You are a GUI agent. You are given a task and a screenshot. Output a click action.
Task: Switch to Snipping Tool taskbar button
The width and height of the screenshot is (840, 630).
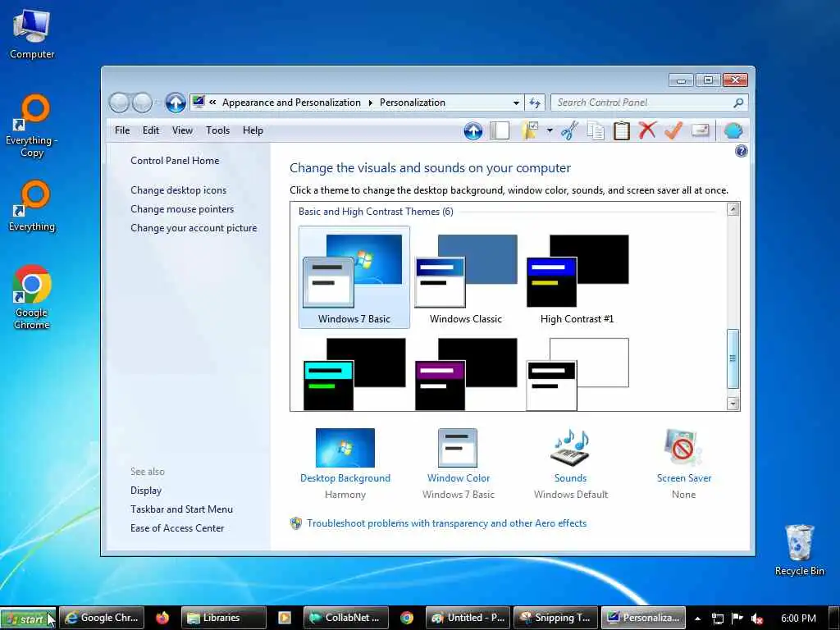(x=555, y=618)
